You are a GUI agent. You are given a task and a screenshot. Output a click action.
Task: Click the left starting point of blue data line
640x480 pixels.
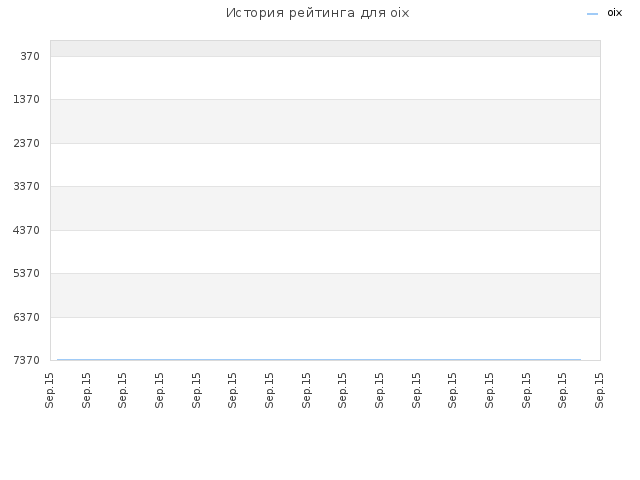tap(58, 360)
